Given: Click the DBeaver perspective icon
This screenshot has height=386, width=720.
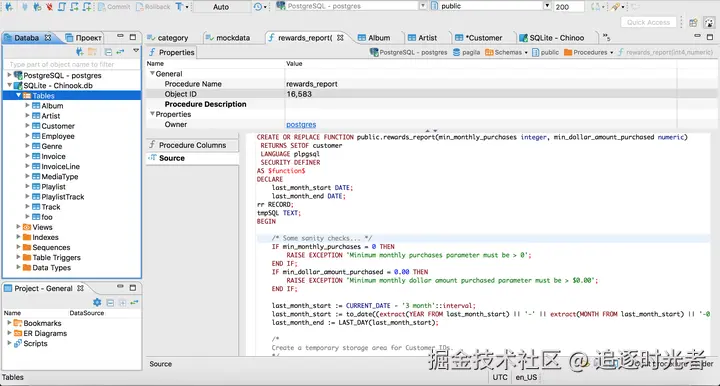Looking at the screenshot, I should pos(709,22).
